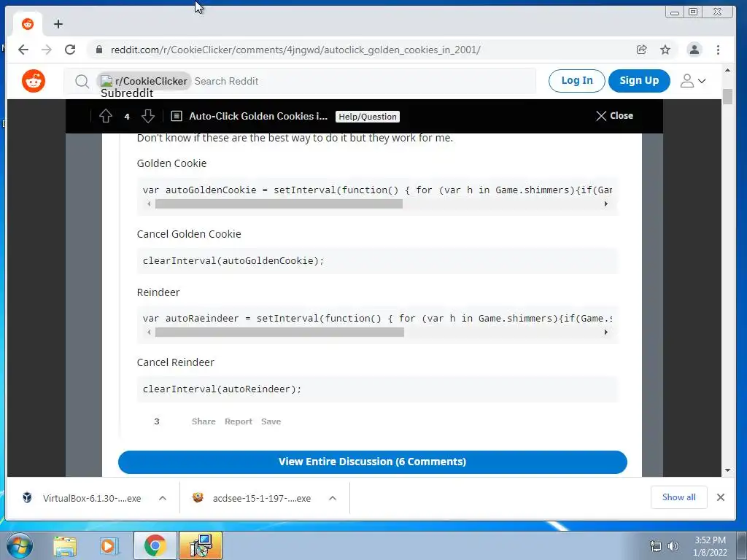Reload the Reddit page
Screen dimensions: 747x560
coord(70,50)
